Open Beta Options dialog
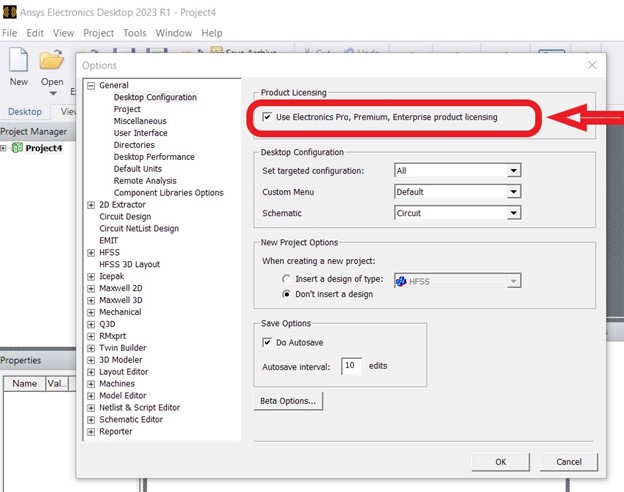 click(x=288, y=401)
